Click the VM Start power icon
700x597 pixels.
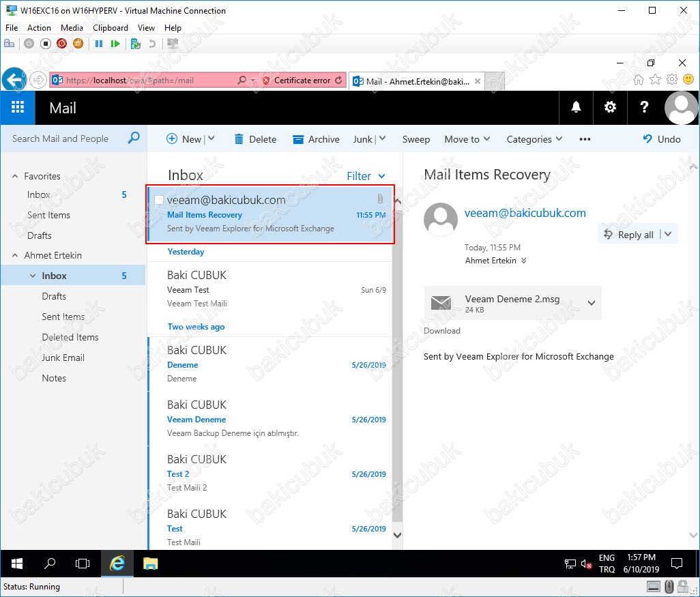pyautogui.click(x=29, y=43)
